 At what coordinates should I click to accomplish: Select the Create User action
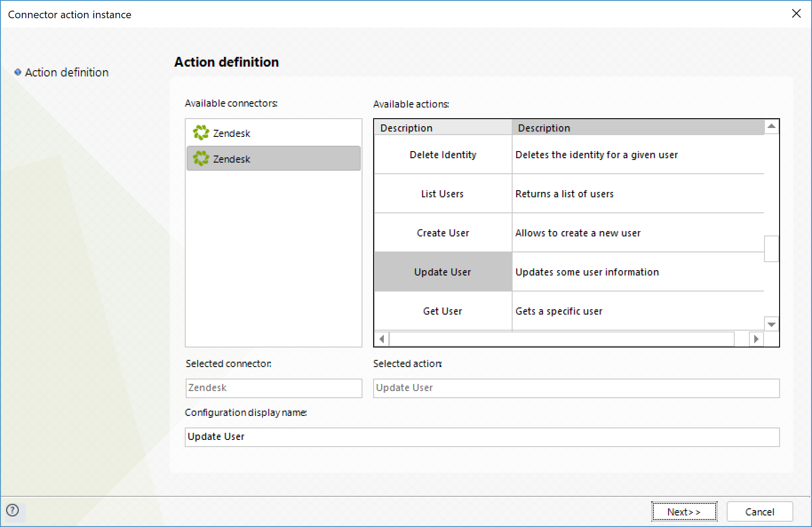pyautogui.click(x=443, y=233)
